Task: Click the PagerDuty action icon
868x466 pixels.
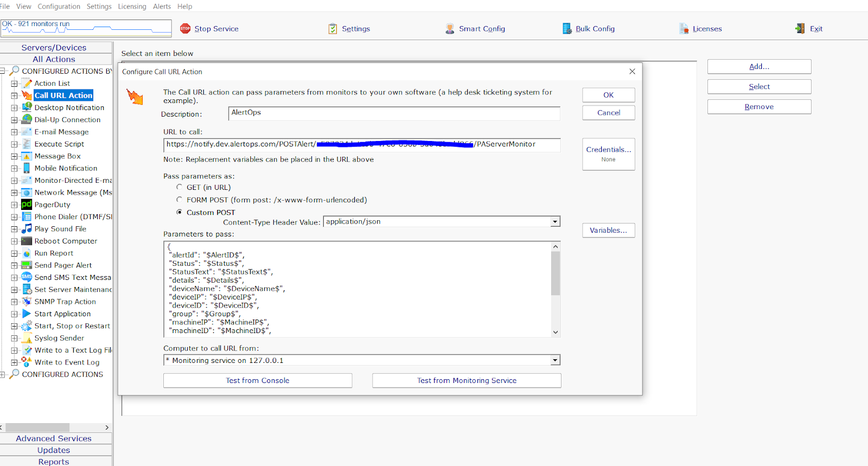Action: pyautogui.click(x=27, y=205)
